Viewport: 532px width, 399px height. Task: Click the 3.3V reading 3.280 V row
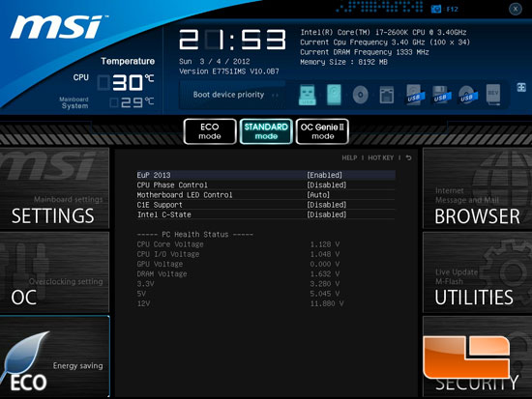click(x=238, y=284)
